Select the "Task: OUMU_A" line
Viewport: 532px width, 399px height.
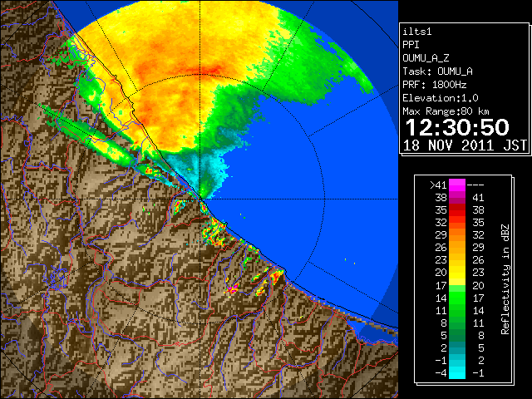[438, 71]
